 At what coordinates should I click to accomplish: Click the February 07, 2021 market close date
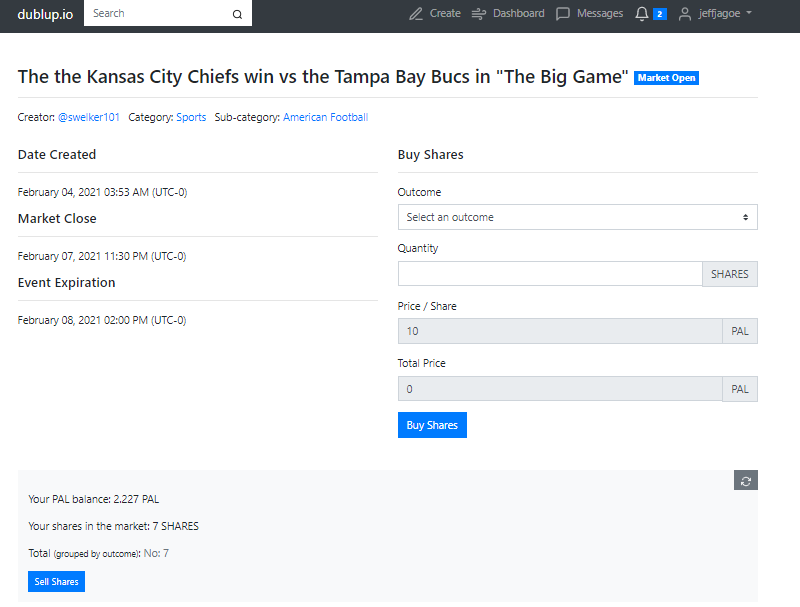102,256
